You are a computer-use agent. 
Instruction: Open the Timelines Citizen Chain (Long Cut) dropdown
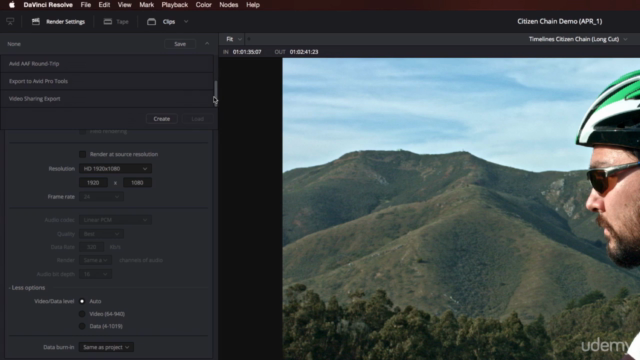(x=578, y=39)
